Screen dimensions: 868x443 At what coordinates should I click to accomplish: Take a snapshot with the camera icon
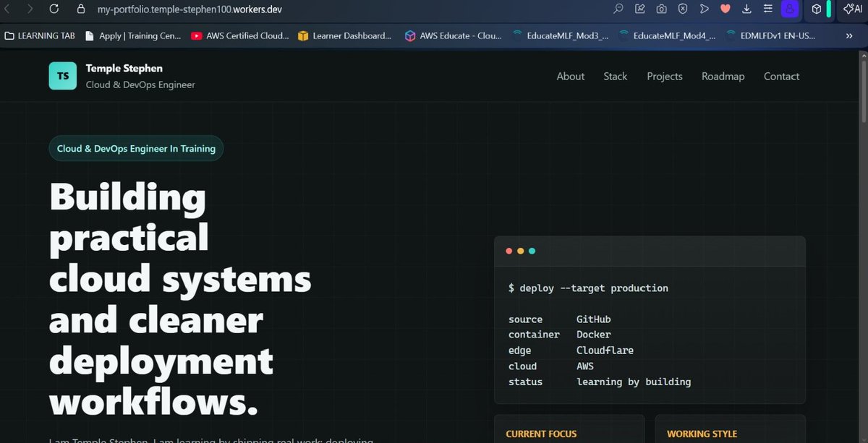point(661,9)
